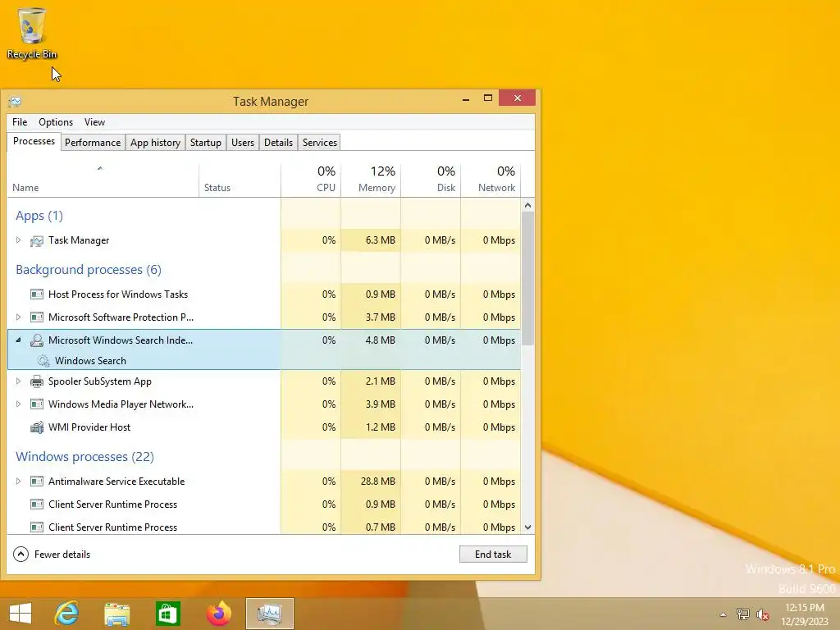840x630 pixels.
Task: Sort by the Status column header
Action: point(240,180)
